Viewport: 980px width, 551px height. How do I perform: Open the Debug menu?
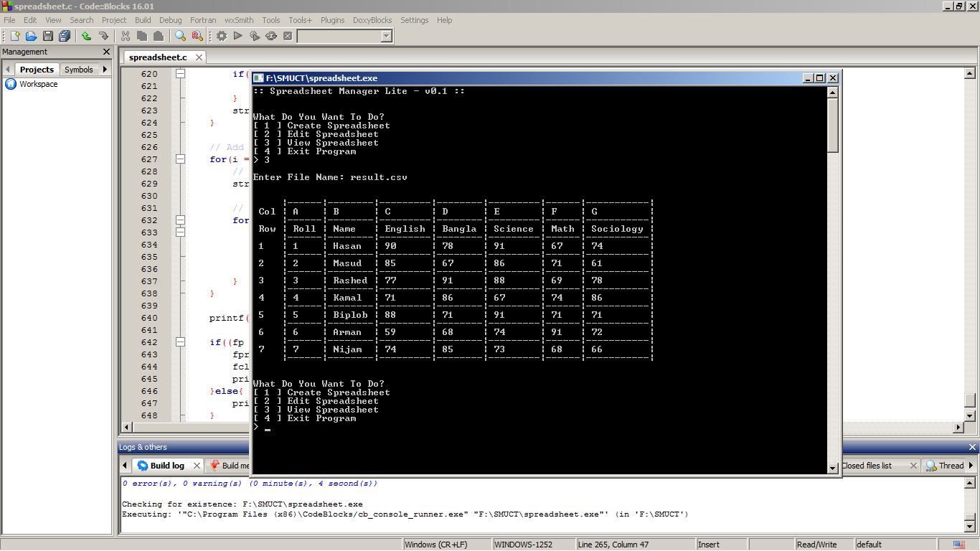pyautogui.click(x=170, y=20)
